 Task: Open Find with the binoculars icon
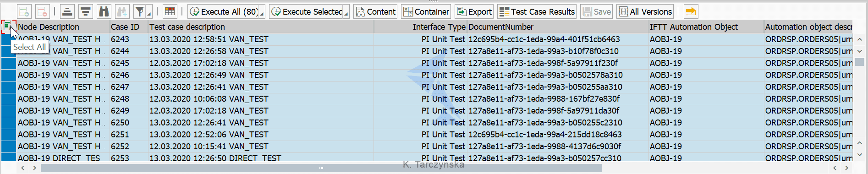click(x=104, y=11)
